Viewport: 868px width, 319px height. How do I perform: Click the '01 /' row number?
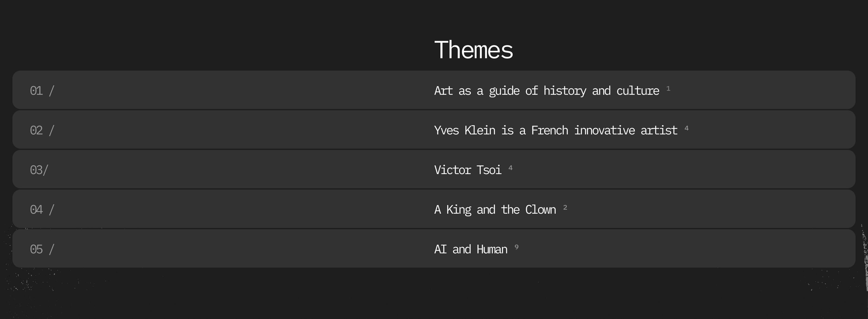point(42,90)
